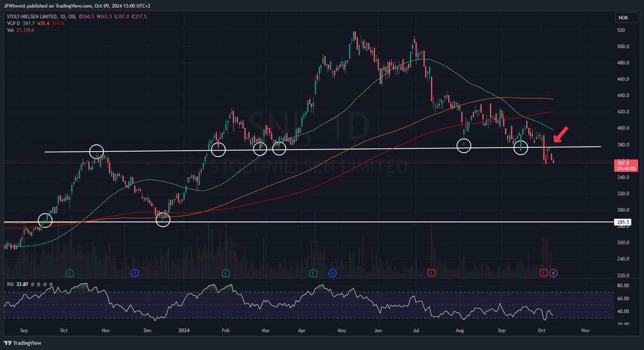Click the purple lightning event marker

pos(554,273)
